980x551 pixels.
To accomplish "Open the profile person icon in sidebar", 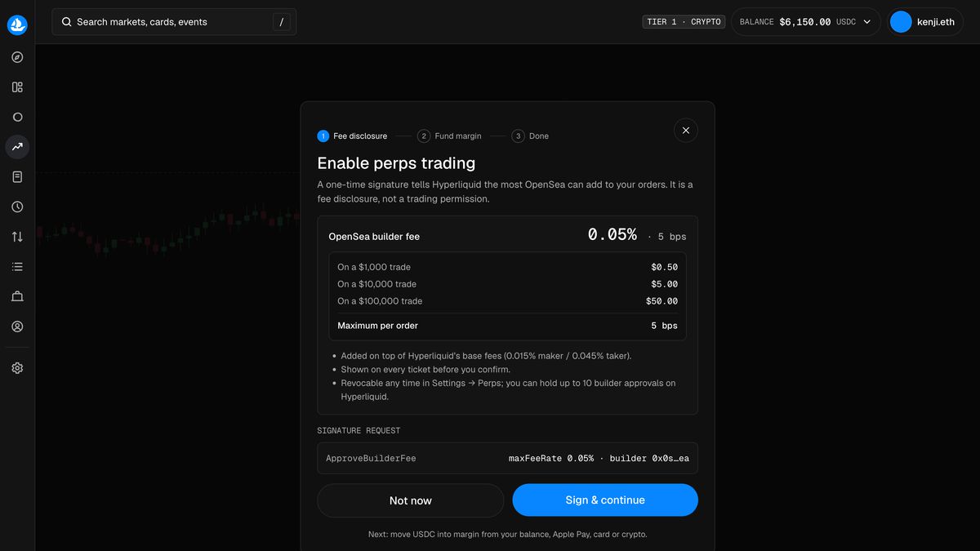I will (x=17, y=327).
